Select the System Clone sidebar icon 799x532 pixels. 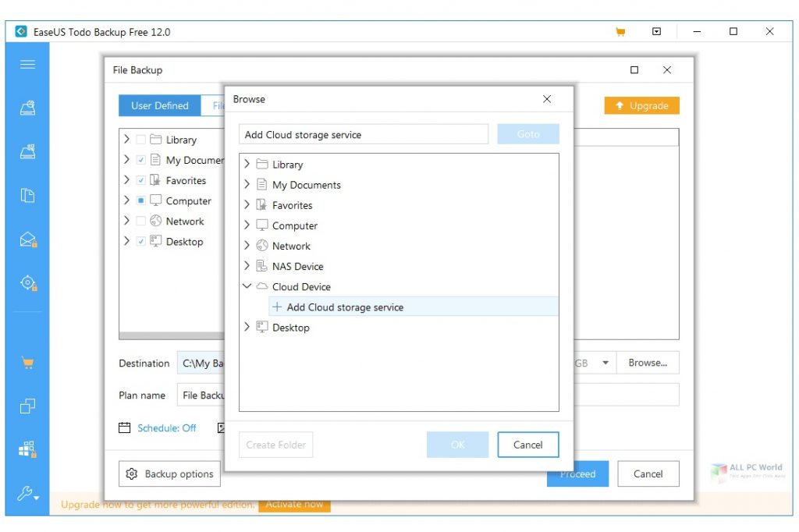[x=27, y=449]
